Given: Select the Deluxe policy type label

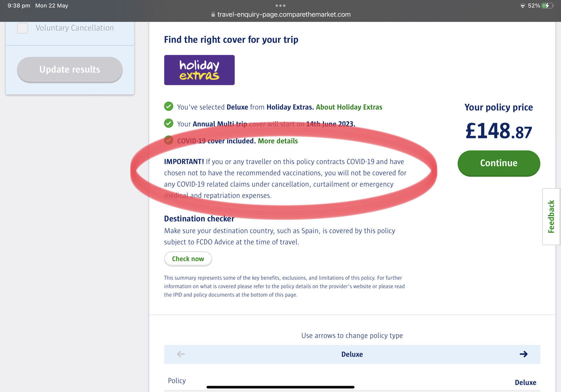Looking at the screenshot, I should click(x=352, y=354).
